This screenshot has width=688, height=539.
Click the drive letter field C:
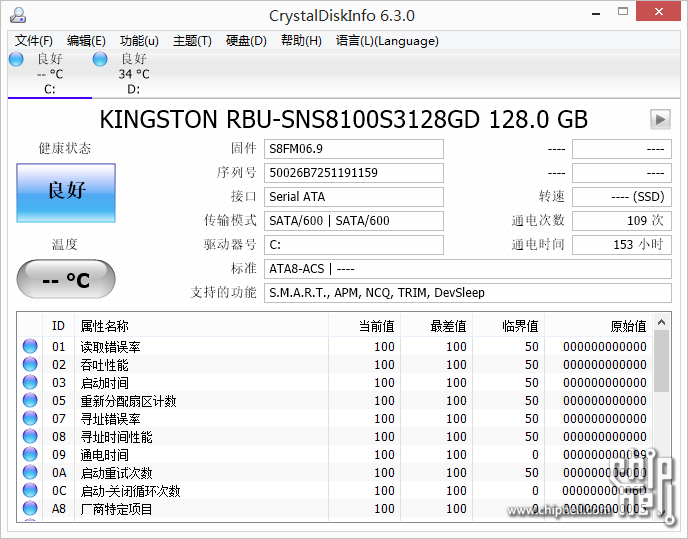(354, 245)
